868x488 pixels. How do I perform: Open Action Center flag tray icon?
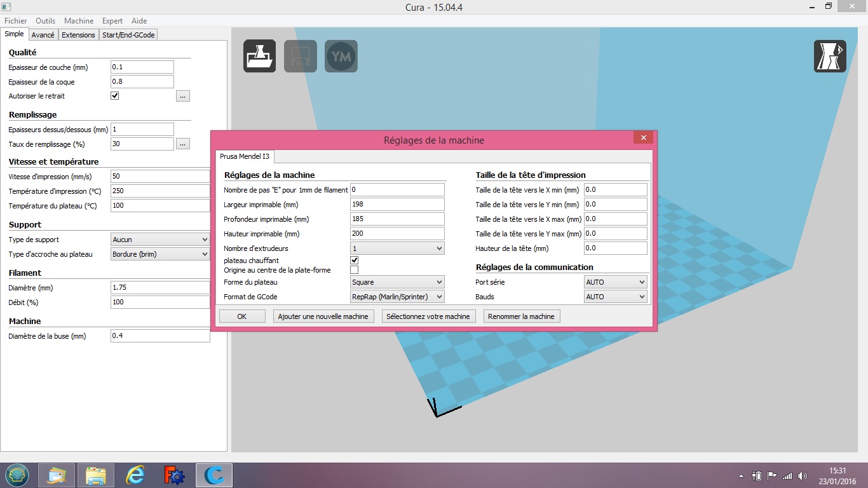(772, 475)
